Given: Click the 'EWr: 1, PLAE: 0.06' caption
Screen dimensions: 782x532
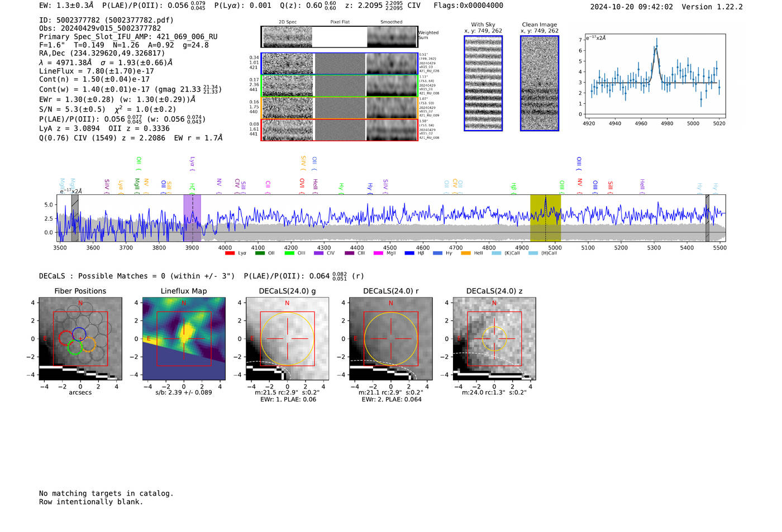Looking at the screenshot, I should click(287, 400).
